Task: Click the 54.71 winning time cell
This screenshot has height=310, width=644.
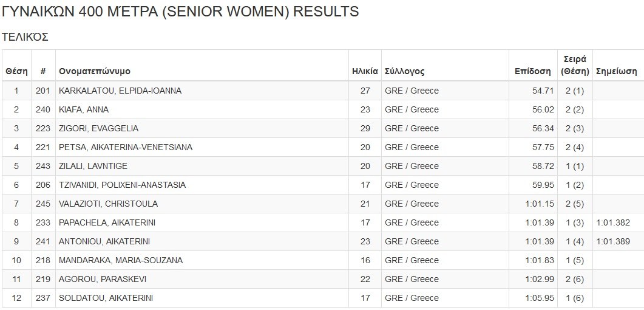Action: pyautogui.click(x=543, y=91)
